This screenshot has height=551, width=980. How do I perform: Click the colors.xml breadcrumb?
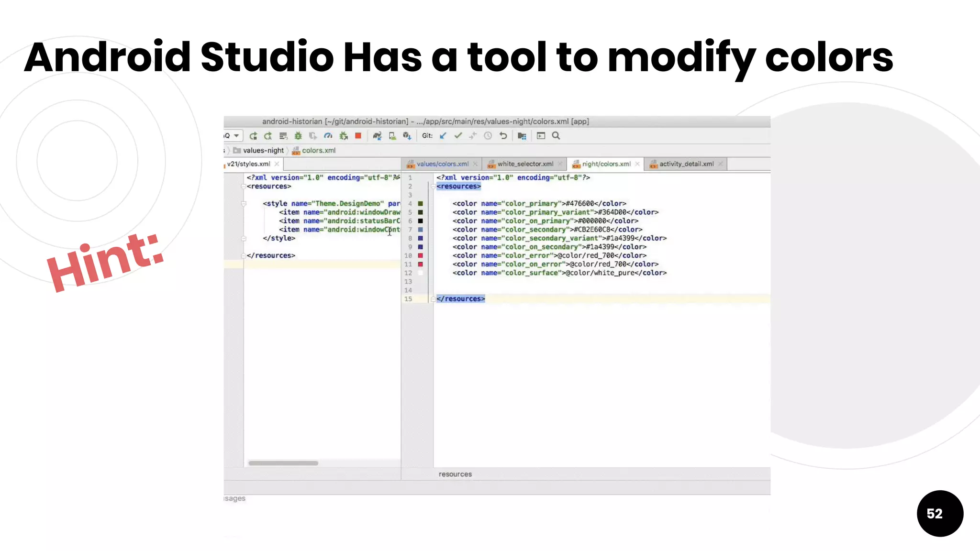pos(314,150)
